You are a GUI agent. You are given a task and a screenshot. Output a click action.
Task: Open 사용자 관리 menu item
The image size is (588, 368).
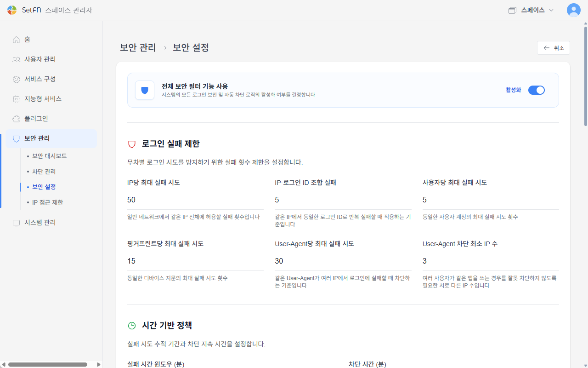pyautogui.click(x=51, y=59)
